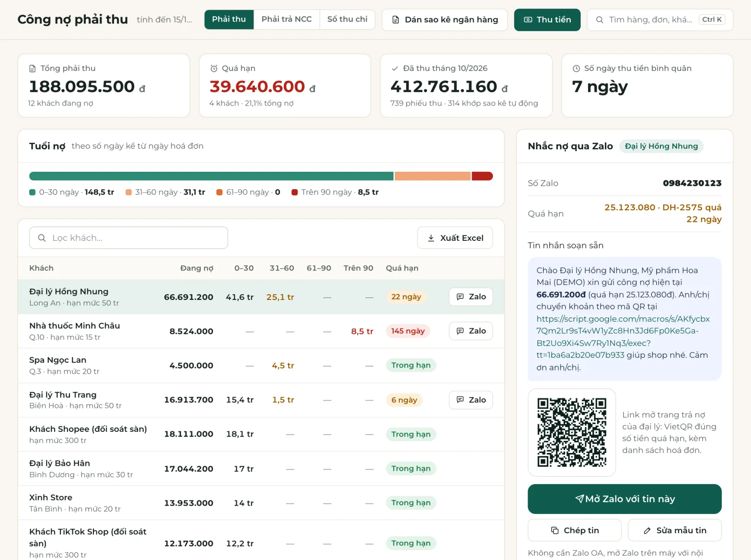Click the clock icon beside Số ngày thu tiền
751x560 pixels.
pos(576,69)
